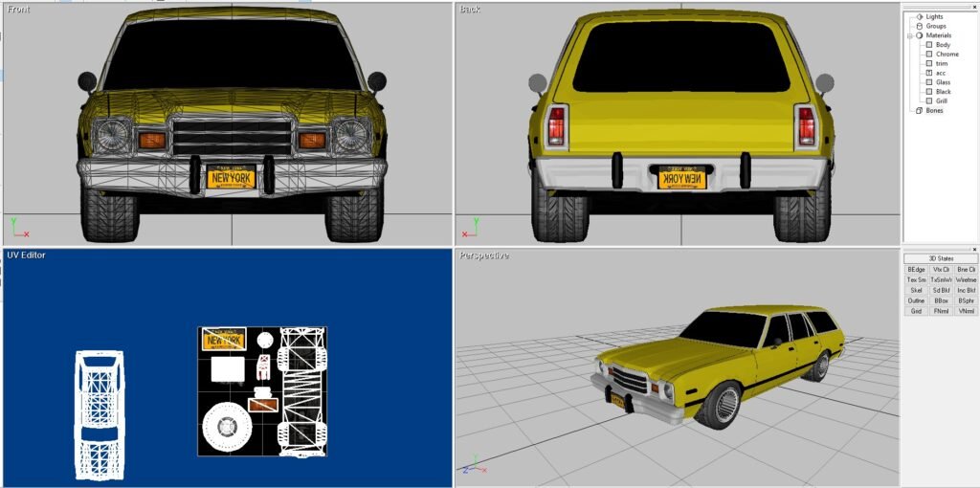Screen dimensions: 980x488
Task: Click the Grill material icon
Action: [928, 100]
